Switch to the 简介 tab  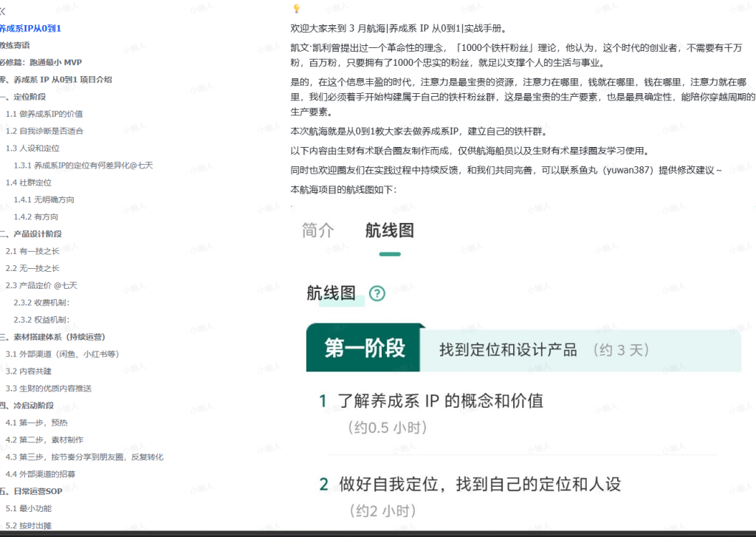coord(317,230)
